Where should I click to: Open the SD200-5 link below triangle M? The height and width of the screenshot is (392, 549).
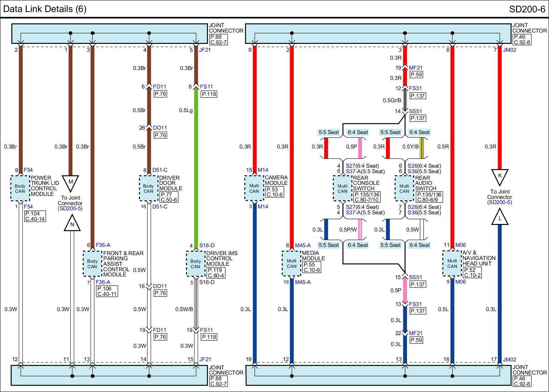(x=70, y=209)
